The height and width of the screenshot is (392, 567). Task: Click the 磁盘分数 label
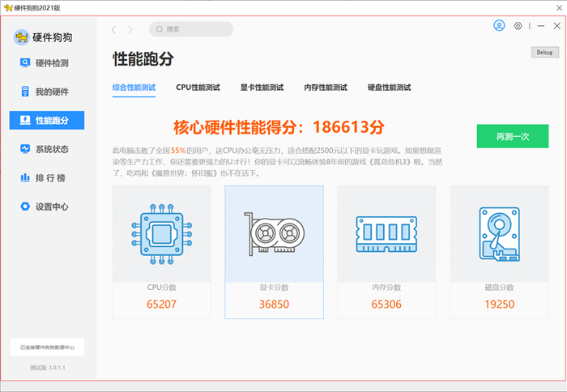click(x=500, y=288)
